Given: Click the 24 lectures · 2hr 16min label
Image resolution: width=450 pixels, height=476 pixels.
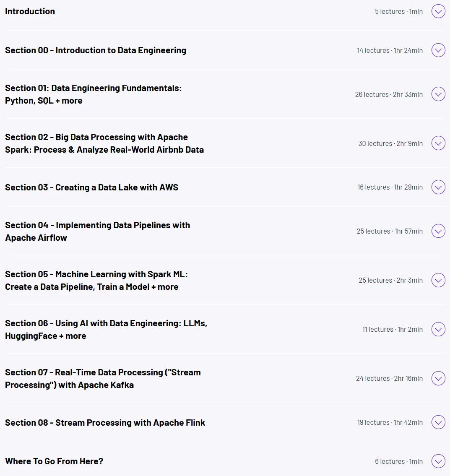Looking at the screenshot, I should click(389, 378).
